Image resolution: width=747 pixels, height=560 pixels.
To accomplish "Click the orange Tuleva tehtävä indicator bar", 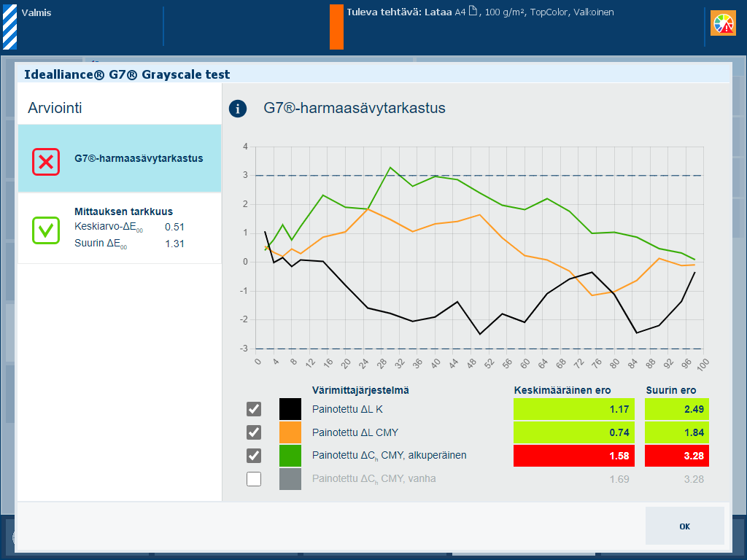I will 336,27.
